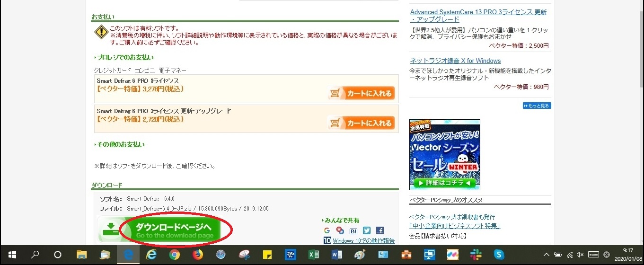The width and height of the screenshot is (644, 265).
Task: Add Smart Defrag 6 PRO 3,278円 to cart
Action: point(362,93)
